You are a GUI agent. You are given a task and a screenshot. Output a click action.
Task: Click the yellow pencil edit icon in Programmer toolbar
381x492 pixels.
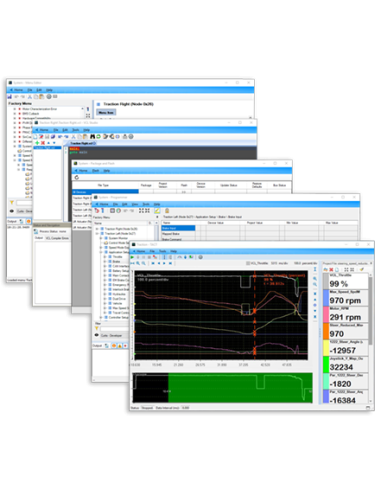tap(157, 211)
